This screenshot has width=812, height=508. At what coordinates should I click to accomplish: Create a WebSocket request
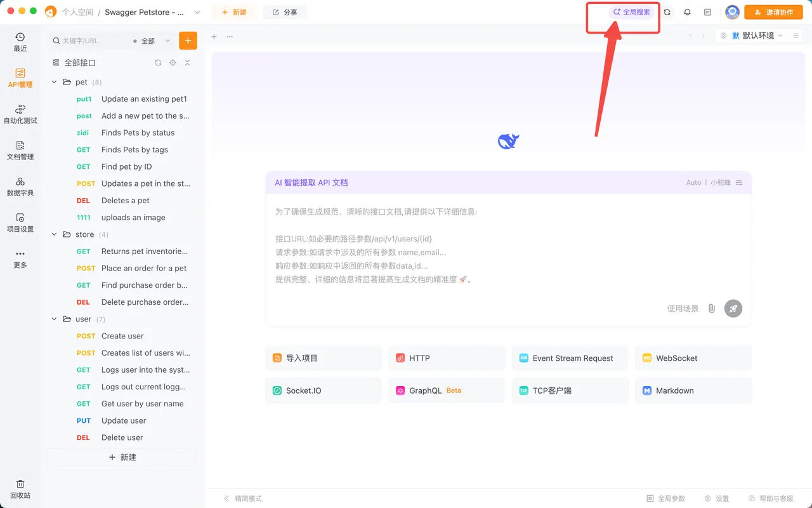(693, 358)
